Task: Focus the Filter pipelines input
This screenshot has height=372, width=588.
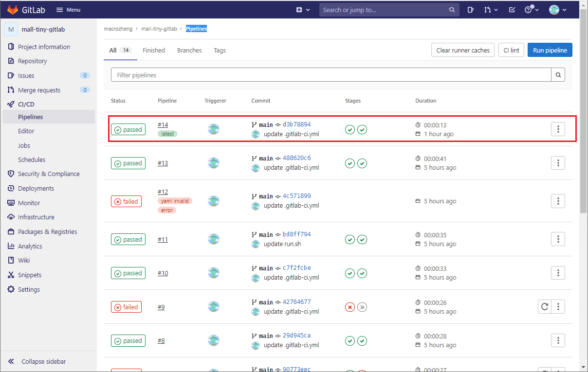Action: (x=331, y=75)
